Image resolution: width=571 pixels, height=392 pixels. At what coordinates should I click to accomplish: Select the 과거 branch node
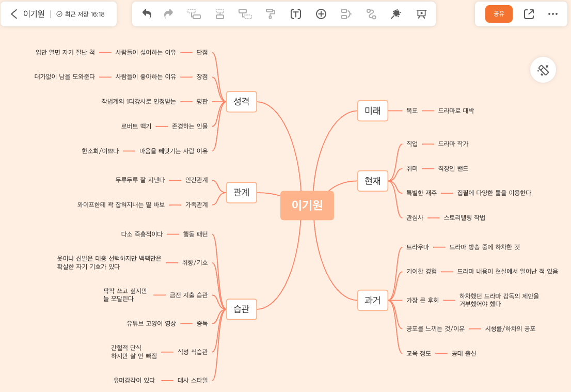pos(373,300)
